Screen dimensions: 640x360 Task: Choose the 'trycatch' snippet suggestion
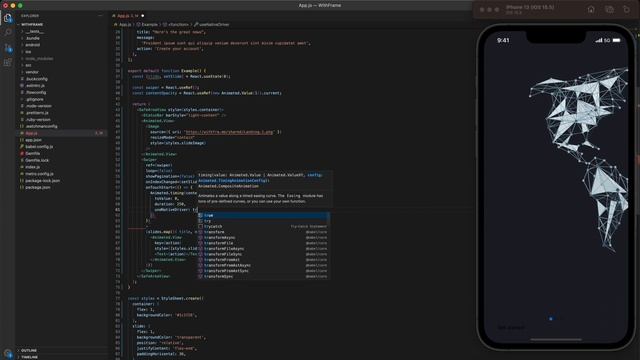pos(262,227)
